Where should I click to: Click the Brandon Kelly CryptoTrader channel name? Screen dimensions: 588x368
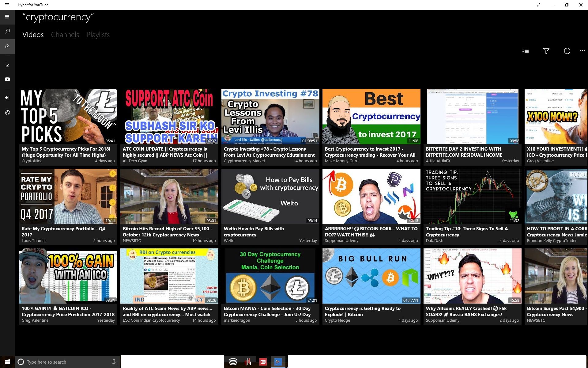pos(552,241)
